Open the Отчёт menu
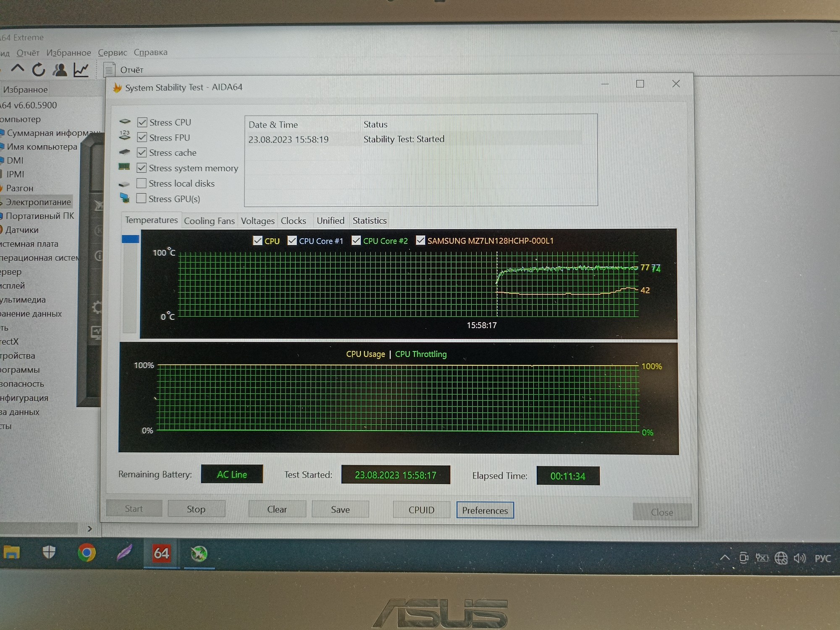The width and height of the screenshot is (840, 630). click(x=28, y=53)
